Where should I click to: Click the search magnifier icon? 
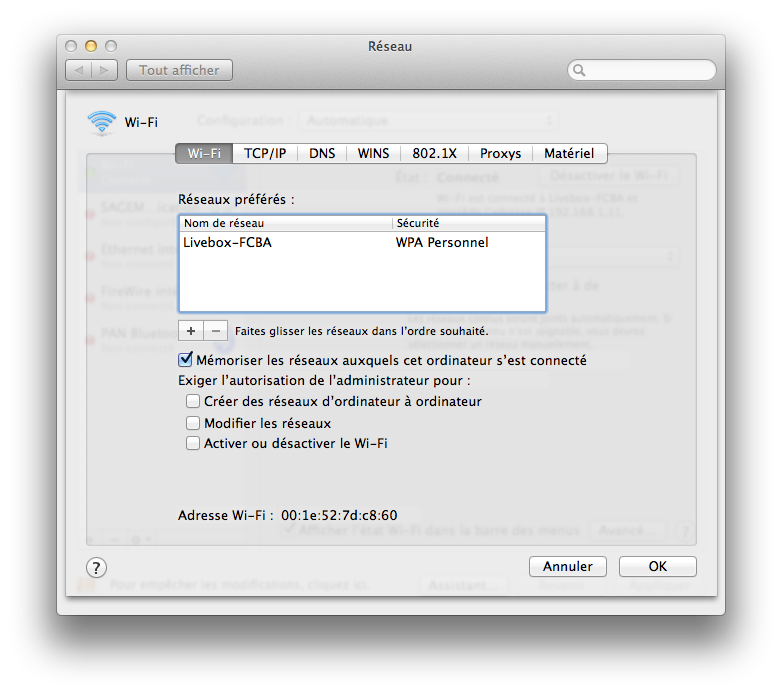(580, 71)
